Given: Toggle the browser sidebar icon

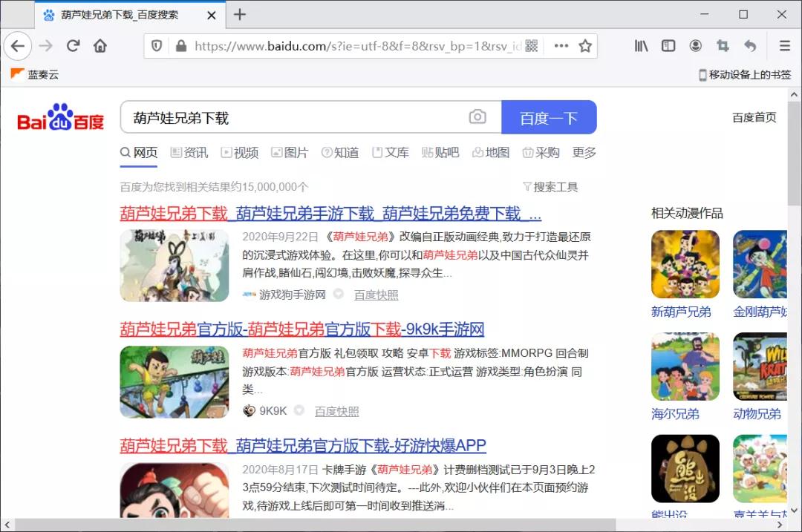Looking at the screenshot, I should pyautogui.click(x=668, y=45).
